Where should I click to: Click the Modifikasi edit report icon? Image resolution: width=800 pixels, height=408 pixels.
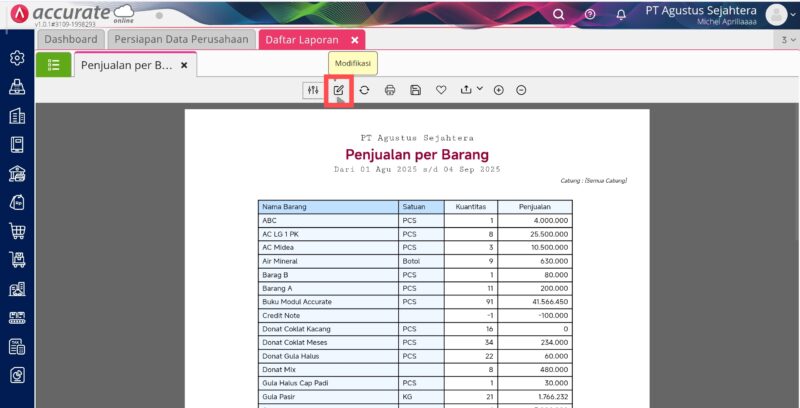coord(339,90)
